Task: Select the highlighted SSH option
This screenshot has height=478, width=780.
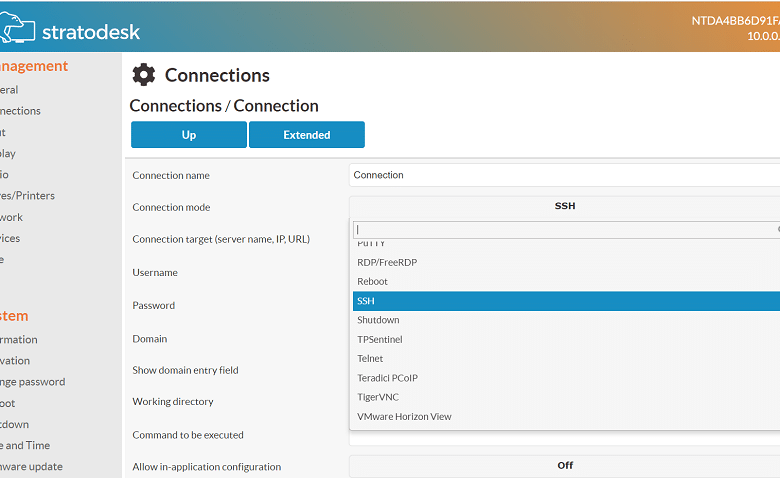Action: point(566,301)
